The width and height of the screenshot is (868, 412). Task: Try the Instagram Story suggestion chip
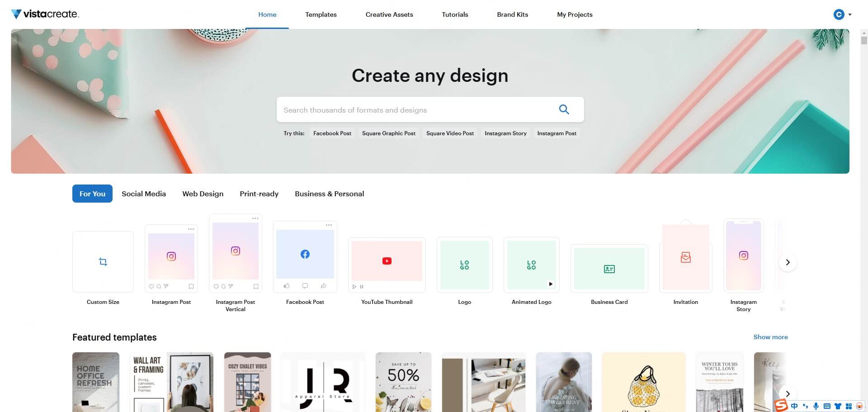pos(505,133)
